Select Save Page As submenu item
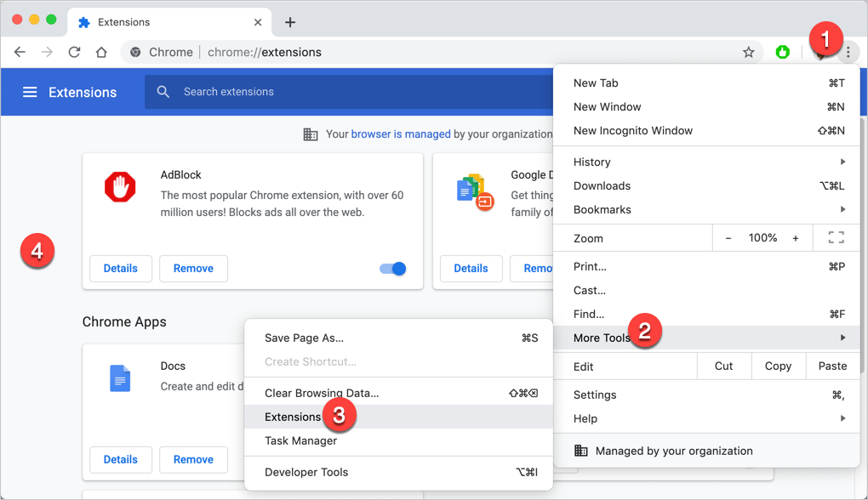The image size is (868, 500). [x=398, y=338]
